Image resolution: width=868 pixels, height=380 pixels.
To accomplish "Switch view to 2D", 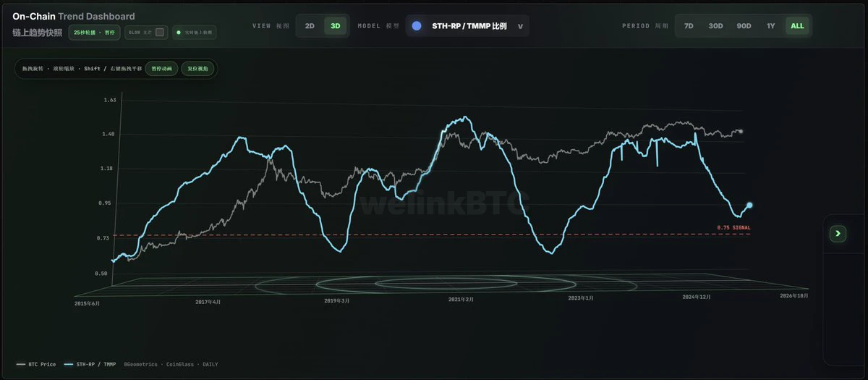I will pyautogui.click(x=310, y=26).
